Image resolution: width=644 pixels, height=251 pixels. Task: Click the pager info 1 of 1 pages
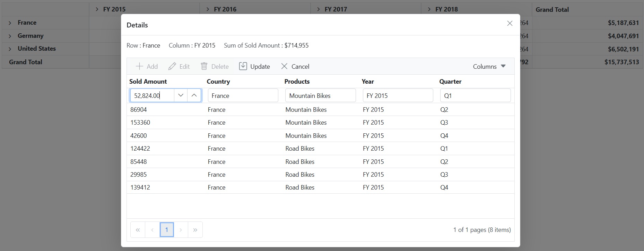coord(482,230)
